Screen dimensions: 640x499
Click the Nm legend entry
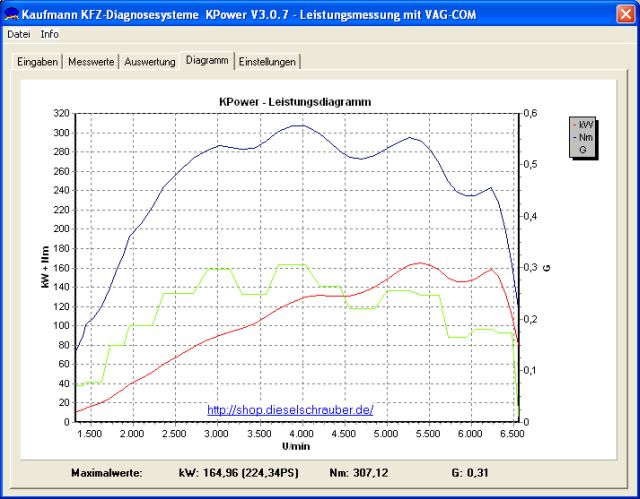[584, 137]
